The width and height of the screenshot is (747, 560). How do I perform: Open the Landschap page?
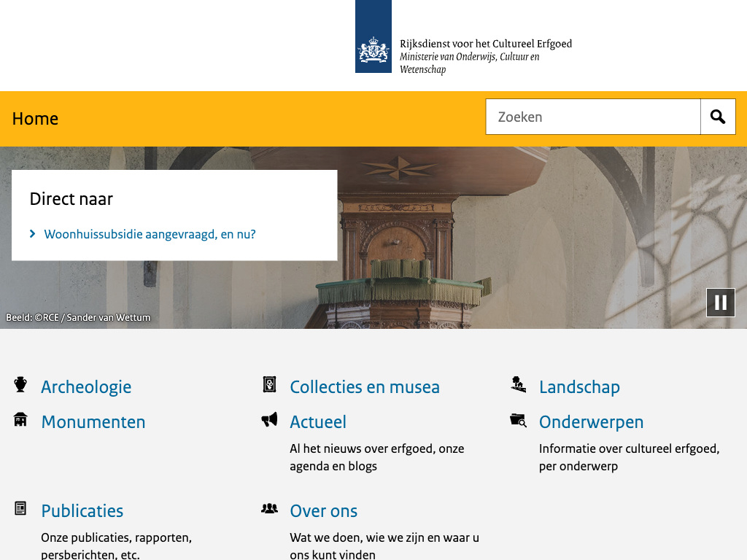579,387
